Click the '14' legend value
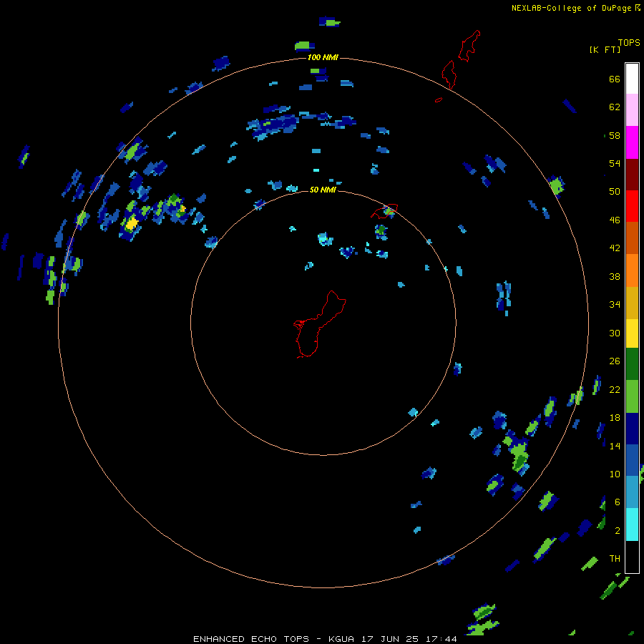The width and height of the screenshot is (644, 644). click(x=615, y=446)
